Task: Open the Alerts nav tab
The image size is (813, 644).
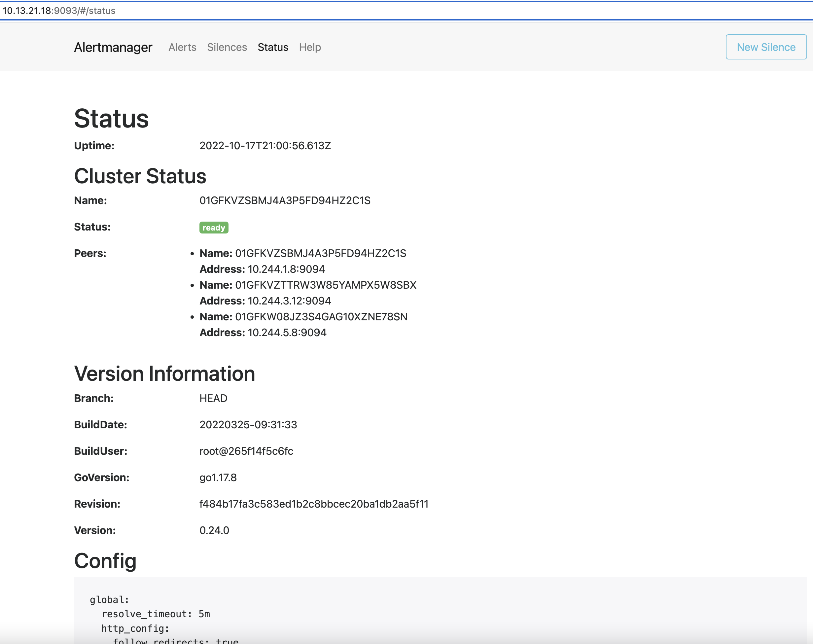Action: pyautogui.click(x=182, y=47)
